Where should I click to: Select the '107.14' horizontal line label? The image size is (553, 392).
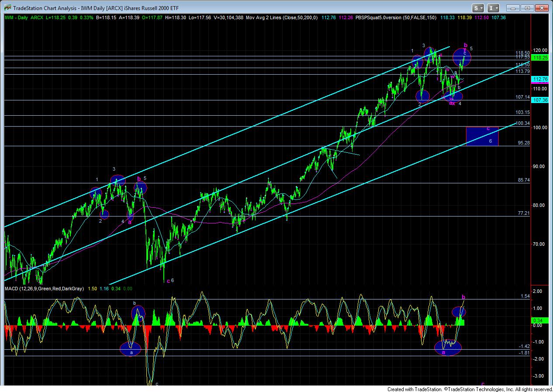[523, 97]
